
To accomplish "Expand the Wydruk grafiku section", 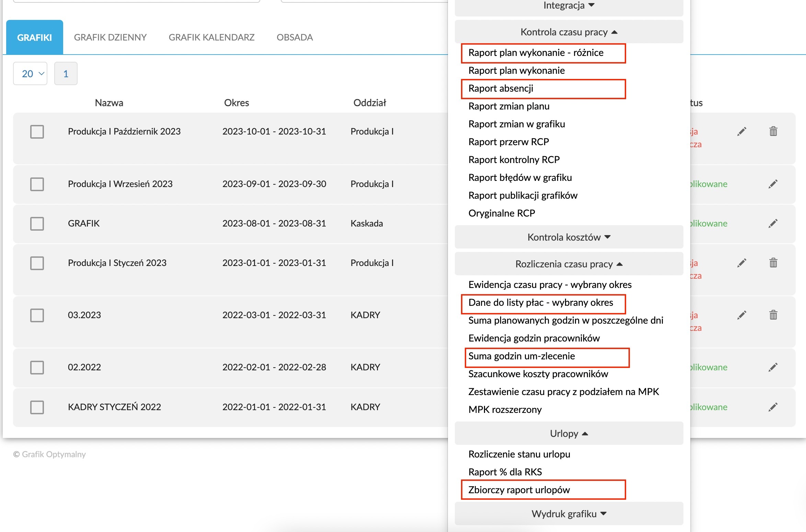I will [x=569, y=513].
